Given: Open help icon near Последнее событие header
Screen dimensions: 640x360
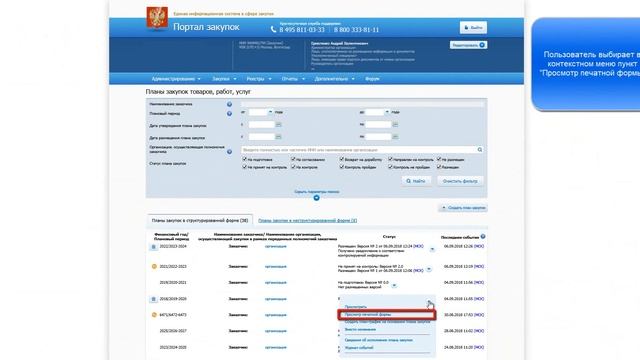Looking at the screenshot, I should click(483, 236).
